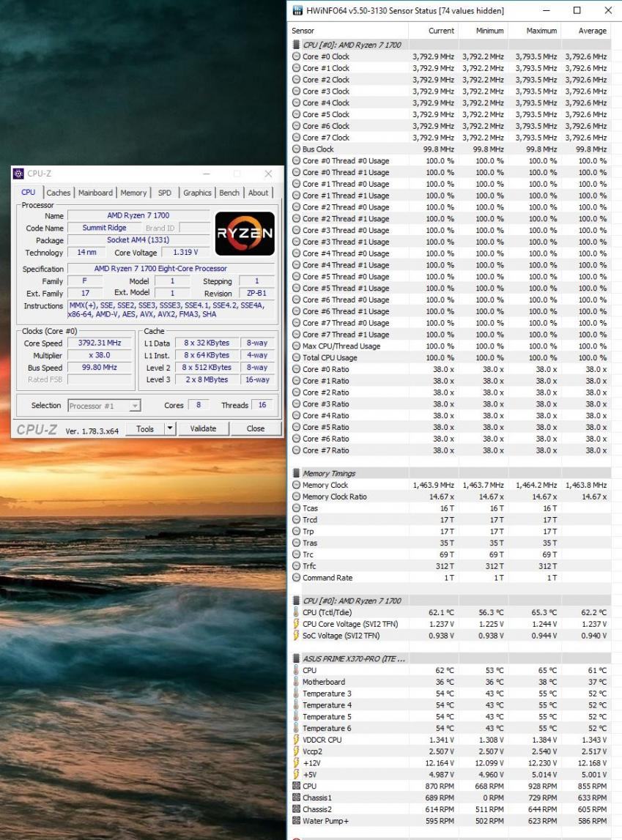Click the Cores count field in CPU-Z

(199, 405)
